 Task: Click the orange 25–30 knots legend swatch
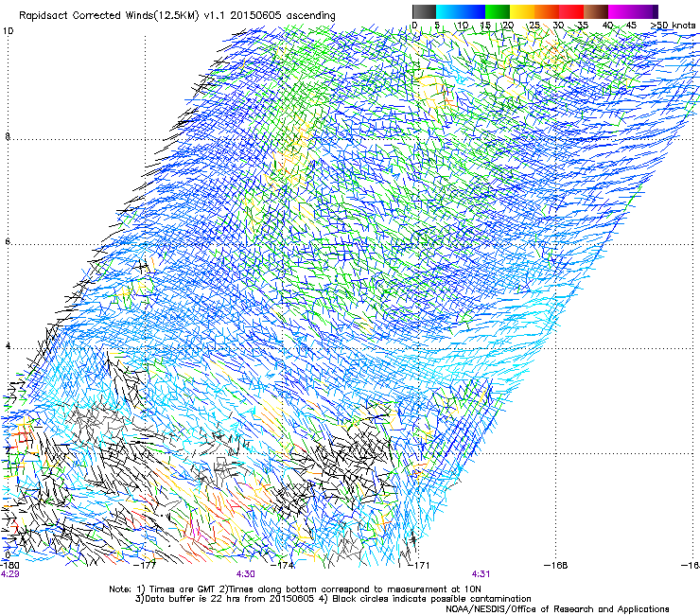[547, 11]
